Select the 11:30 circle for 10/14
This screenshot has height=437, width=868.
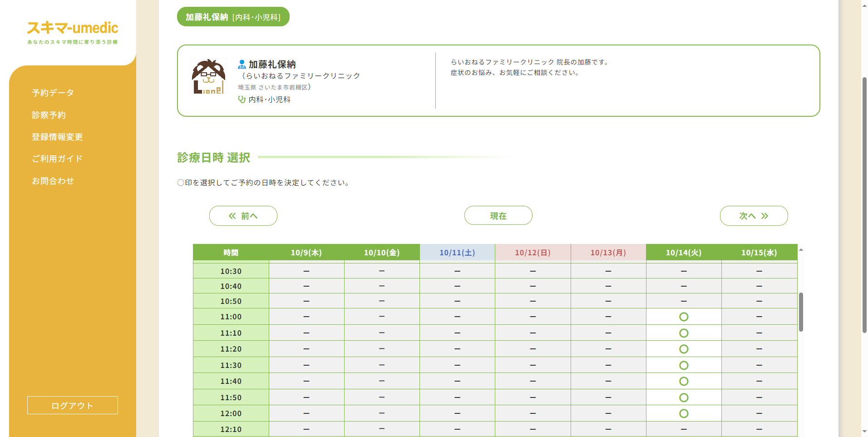(684, 365)
